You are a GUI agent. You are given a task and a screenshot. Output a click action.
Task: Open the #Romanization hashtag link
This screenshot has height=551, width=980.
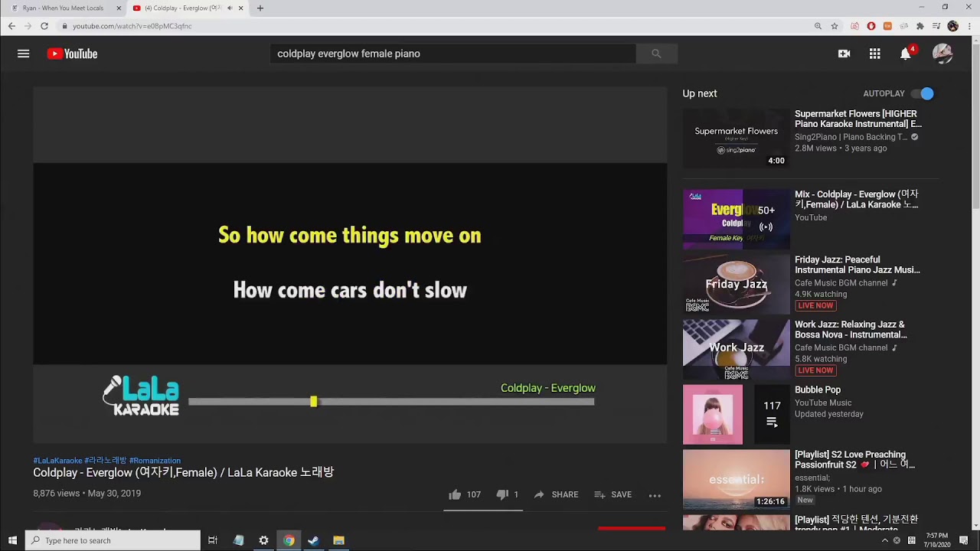155,461
